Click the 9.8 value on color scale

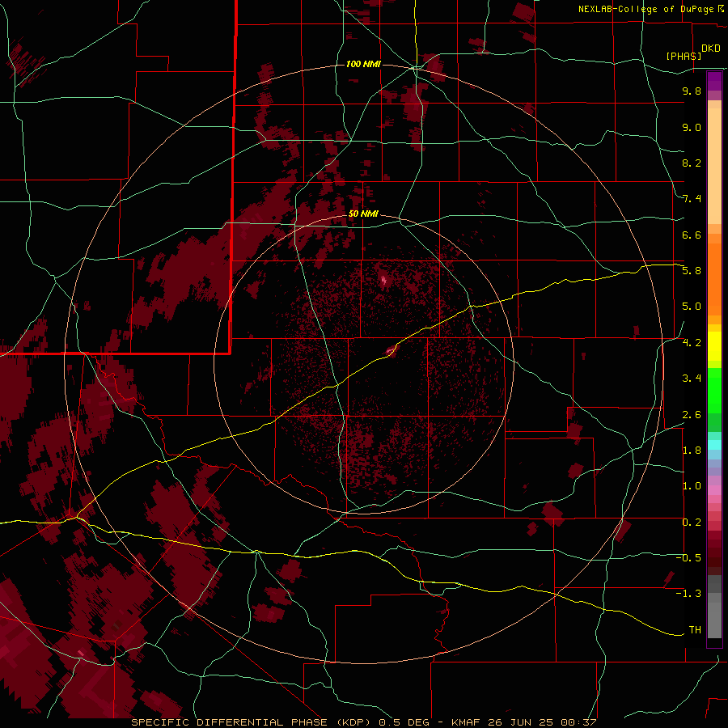click(x=692, y=91)
